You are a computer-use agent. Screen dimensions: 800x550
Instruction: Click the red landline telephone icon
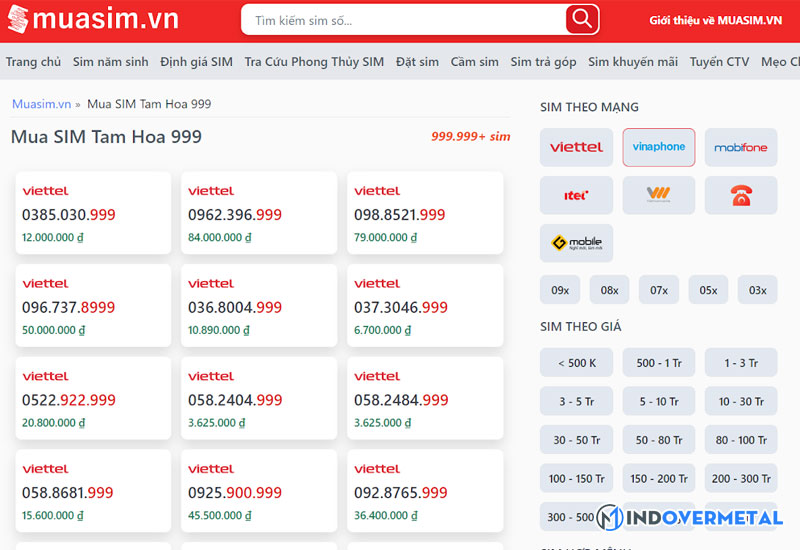tap(740, 195)
